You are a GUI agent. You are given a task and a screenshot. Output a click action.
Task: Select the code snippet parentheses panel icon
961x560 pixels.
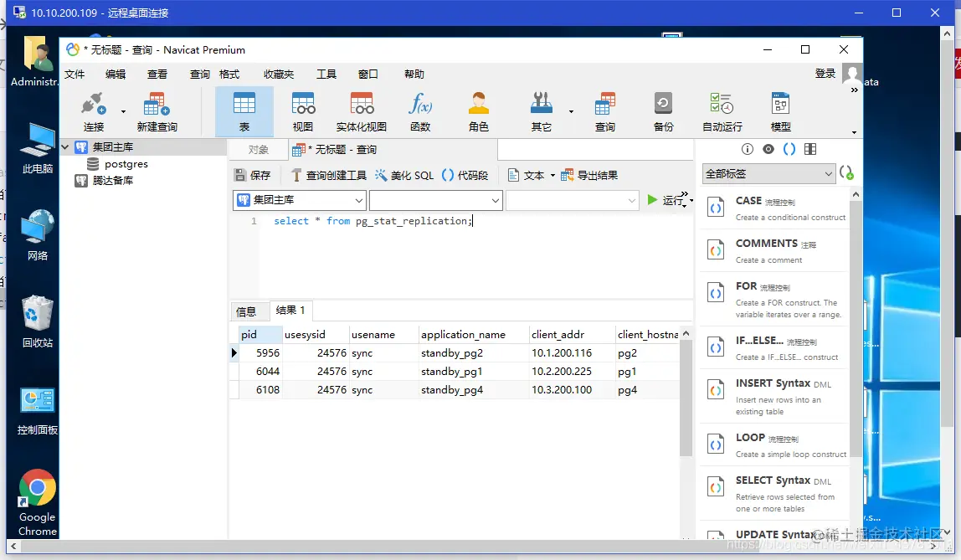tap(789, 149)
